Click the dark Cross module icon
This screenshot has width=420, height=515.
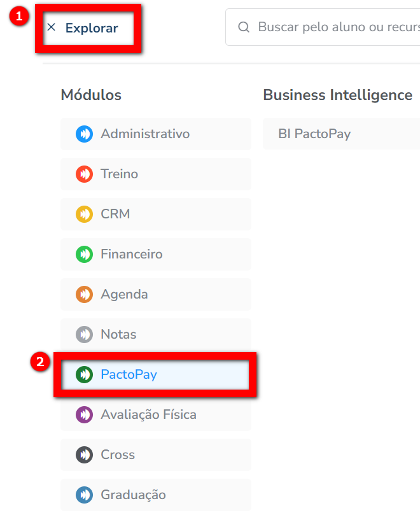tap(84, 455)
